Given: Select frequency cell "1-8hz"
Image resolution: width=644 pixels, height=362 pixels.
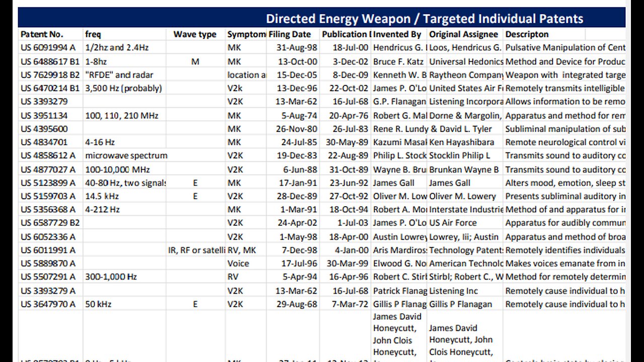Looking at the screenshot, I should 96,61.
